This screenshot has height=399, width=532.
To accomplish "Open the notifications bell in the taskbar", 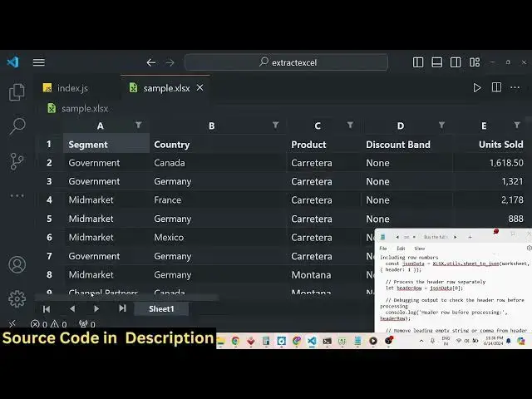I will [x=509, y=341].
